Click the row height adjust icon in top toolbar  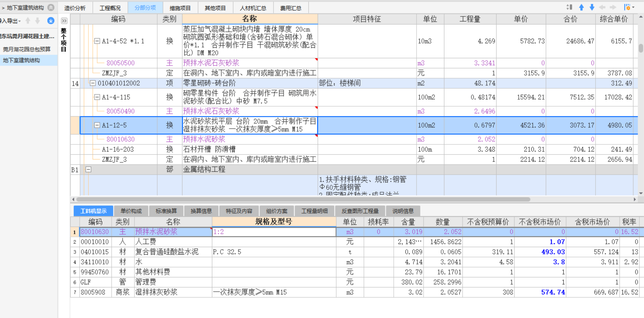(x=569, y=7)
